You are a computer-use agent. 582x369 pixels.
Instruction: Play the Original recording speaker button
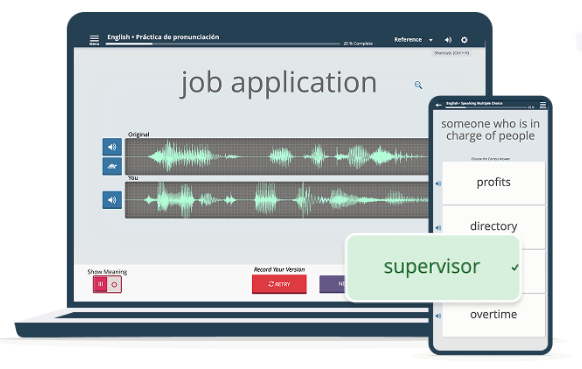112,147
